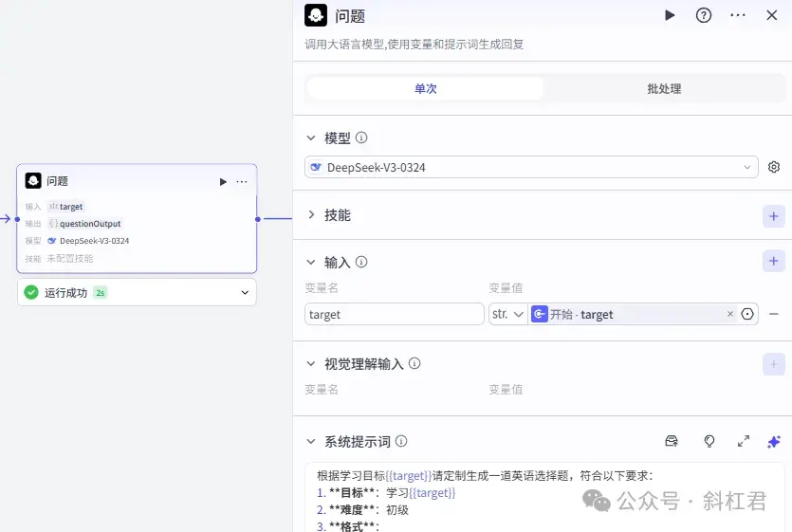The height and width of the screenshot is (532, 792).
Task: Collapse the 输入 section
Action: pyautogui.click(x=311, y=262)
